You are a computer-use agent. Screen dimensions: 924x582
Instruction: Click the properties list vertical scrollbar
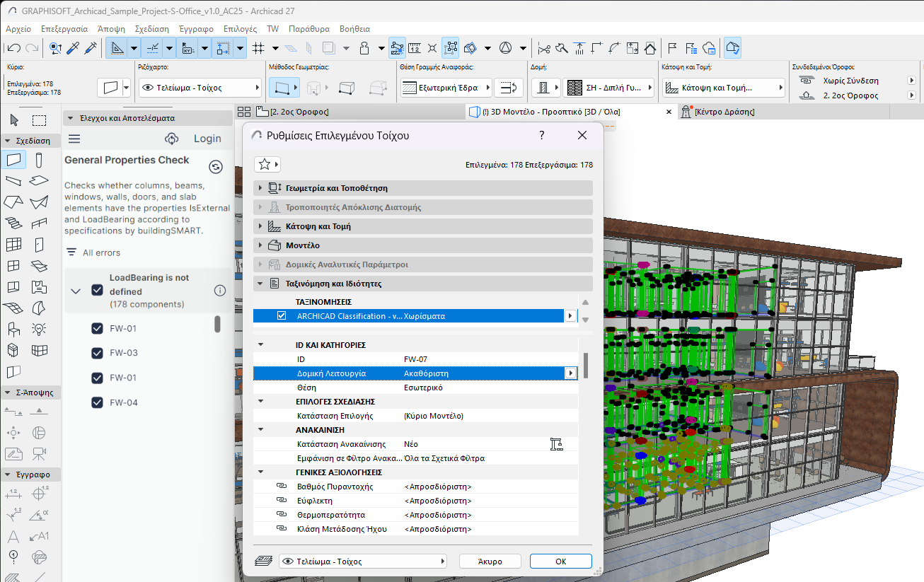(586, 366)
